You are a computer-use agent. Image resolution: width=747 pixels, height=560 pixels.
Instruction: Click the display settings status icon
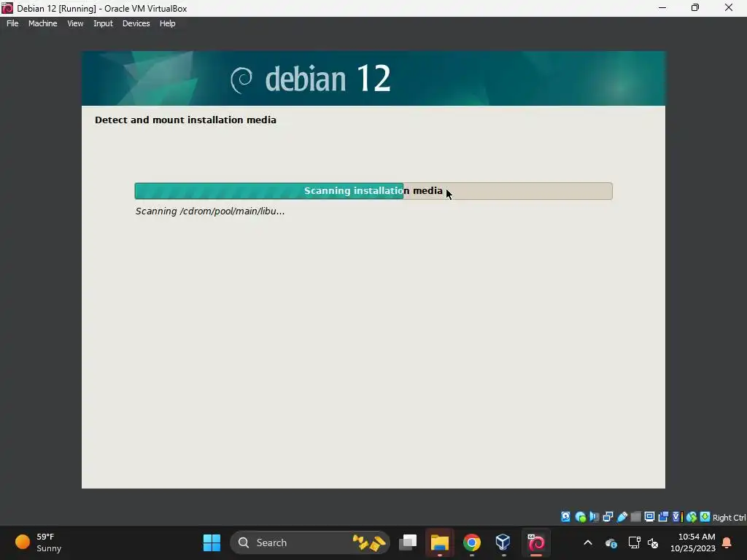(649, 517)
